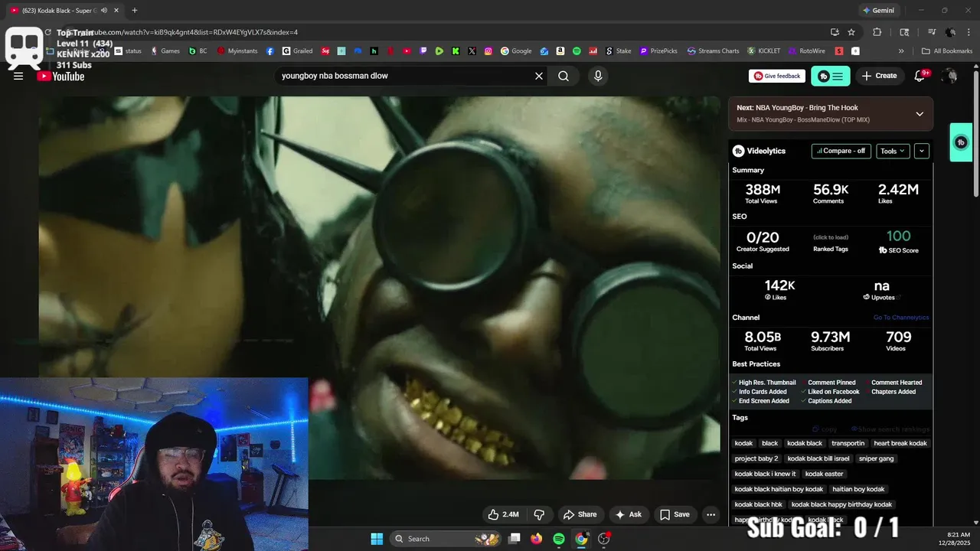Toggle Videolytics Compare - off button
Screen dimensions: 980x551
tap(841, 151)
